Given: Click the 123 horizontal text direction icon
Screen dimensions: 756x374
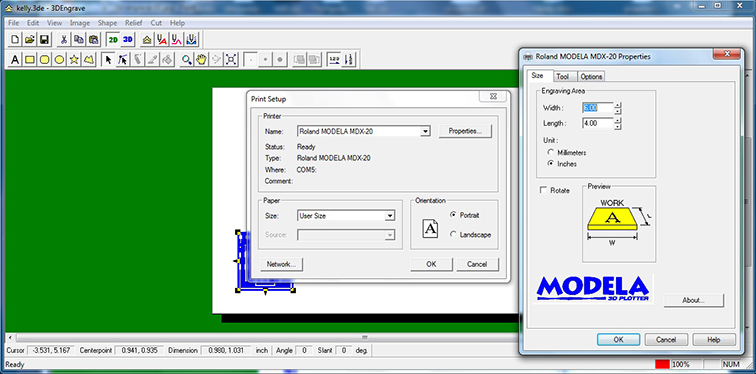Looking at the screenshot, I should point(334,60).
